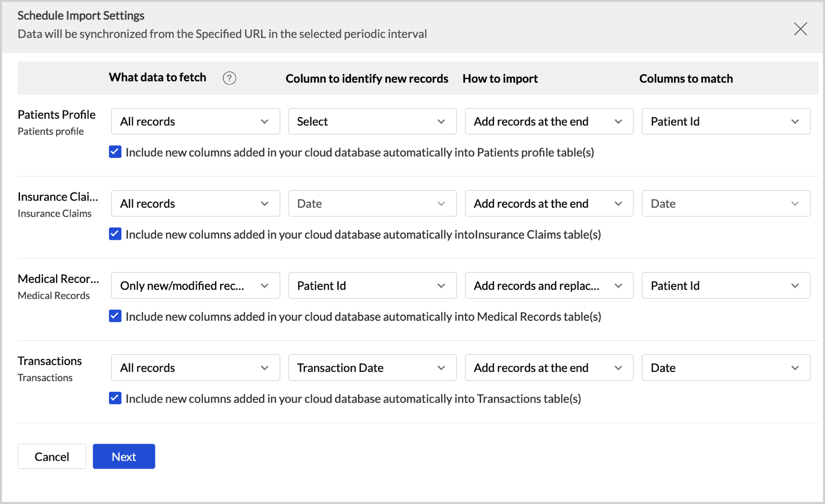
Task: Open Medical Records Add records and replace dropdown
Action: [x=549, y=285]
